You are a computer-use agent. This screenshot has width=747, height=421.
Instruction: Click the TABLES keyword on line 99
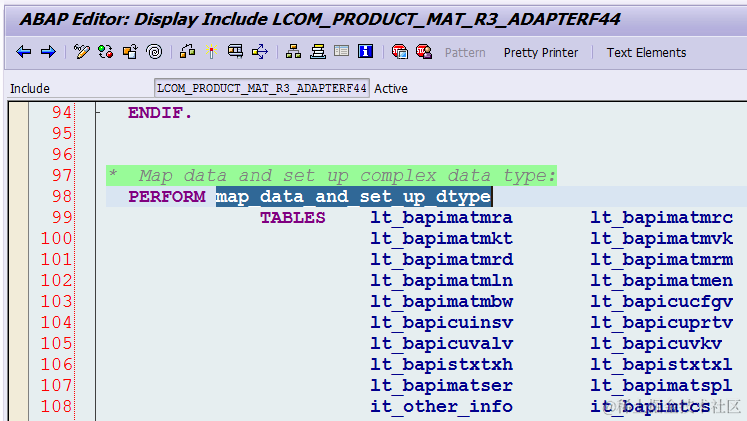293,218
